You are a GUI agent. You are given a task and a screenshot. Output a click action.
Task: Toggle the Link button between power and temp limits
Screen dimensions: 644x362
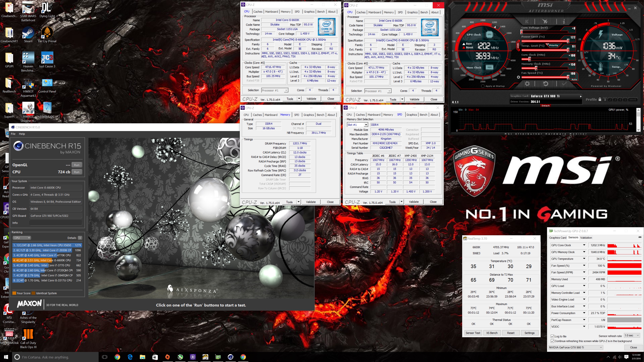(518, 45)
